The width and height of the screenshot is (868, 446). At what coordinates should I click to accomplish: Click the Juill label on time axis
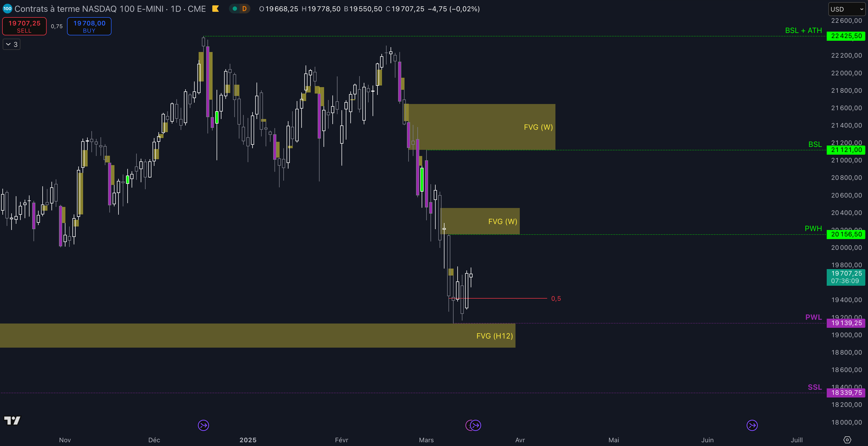[797, 440]
